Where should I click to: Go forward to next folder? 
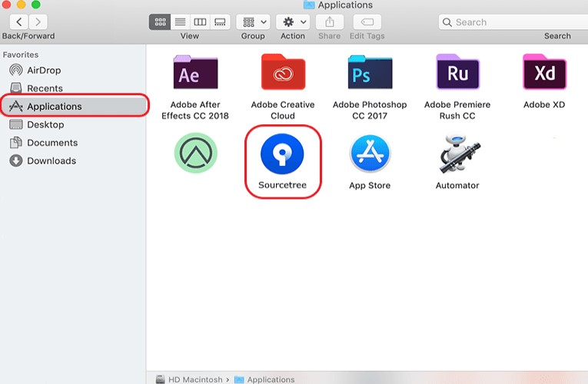[38, 22]
